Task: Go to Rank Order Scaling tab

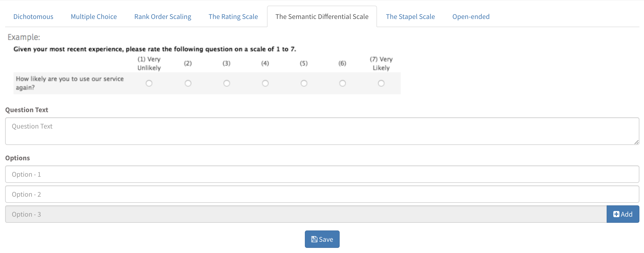Action: pyautogui.click(x=163, y=17)
